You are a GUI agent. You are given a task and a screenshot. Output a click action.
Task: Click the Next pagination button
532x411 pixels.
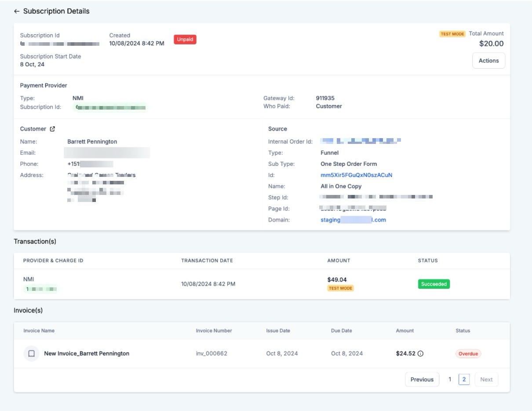point(486,379)
